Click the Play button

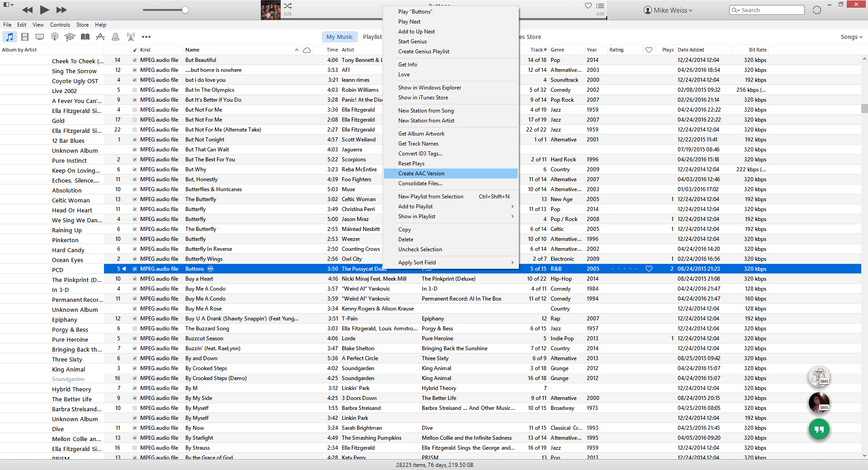point(44,9)
